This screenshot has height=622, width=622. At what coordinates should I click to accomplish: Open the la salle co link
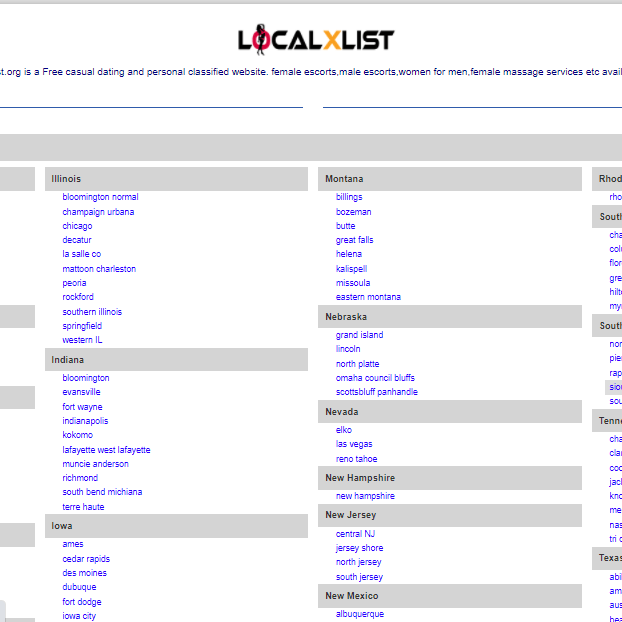[81, 254]
